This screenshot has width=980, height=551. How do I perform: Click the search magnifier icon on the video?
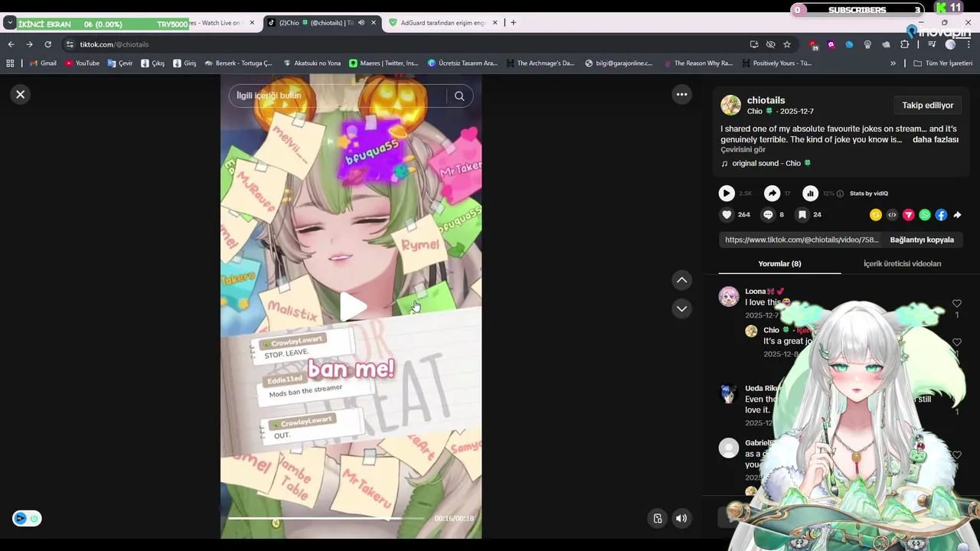pos(459,96)
